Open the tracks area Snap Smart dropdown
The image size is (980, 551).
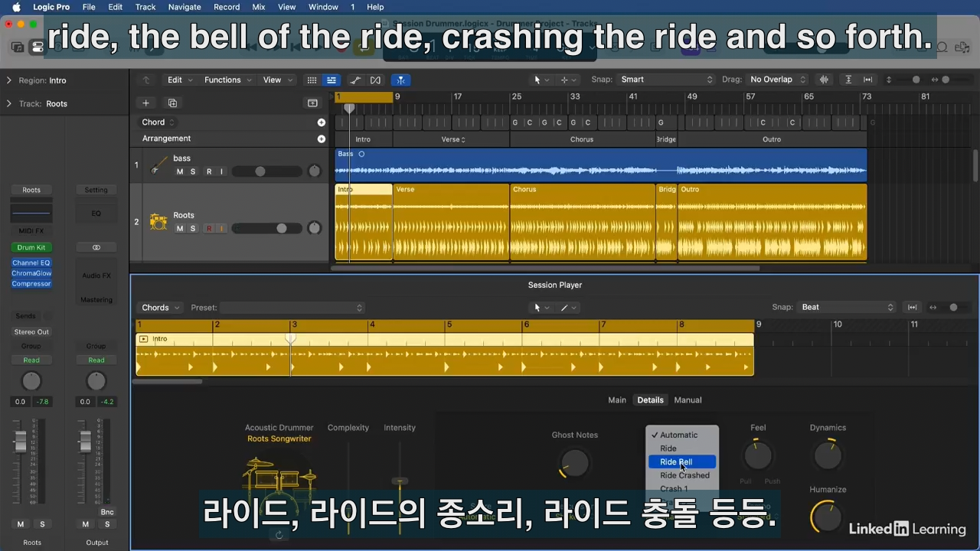coord(665,80)
